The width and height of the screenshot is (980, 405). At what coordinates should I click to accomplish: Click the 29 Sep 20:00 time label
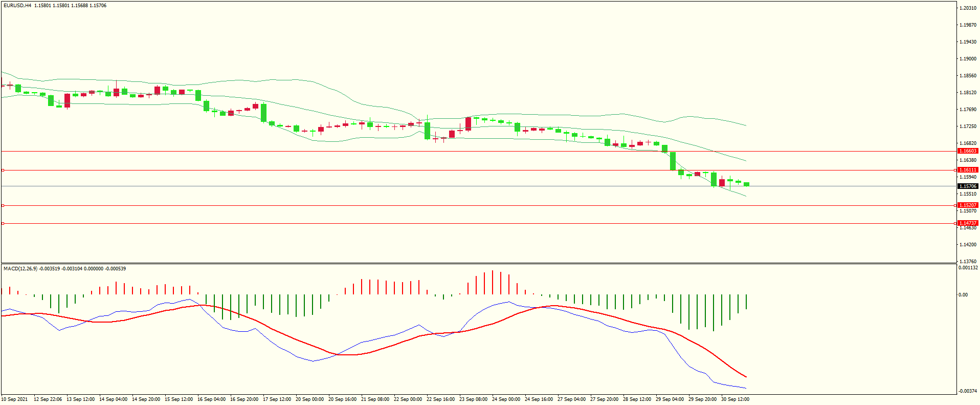[702, 399]
